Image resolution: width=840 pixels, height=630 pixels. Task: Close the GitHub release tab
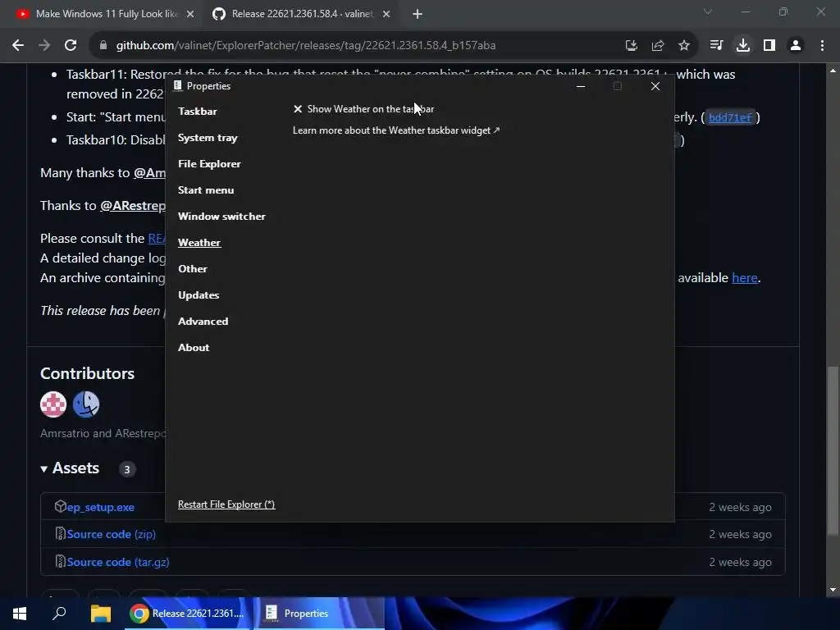coord(386,15)
